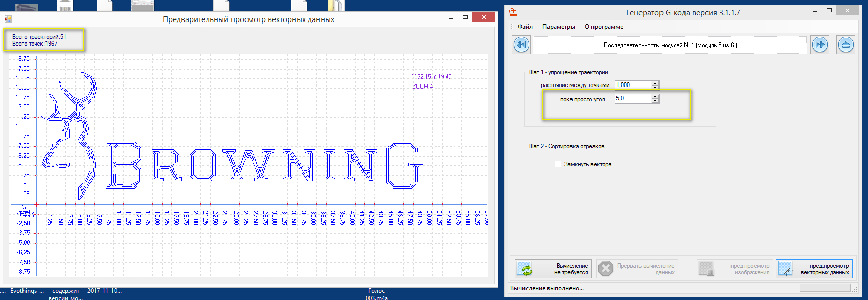
Task: Go to the previous module with rewind arrows
Action: point(521,45)
